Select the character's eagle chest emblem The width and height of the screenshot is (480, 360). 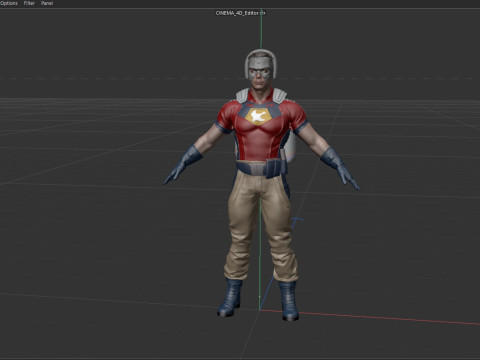[x=259, y=116]
